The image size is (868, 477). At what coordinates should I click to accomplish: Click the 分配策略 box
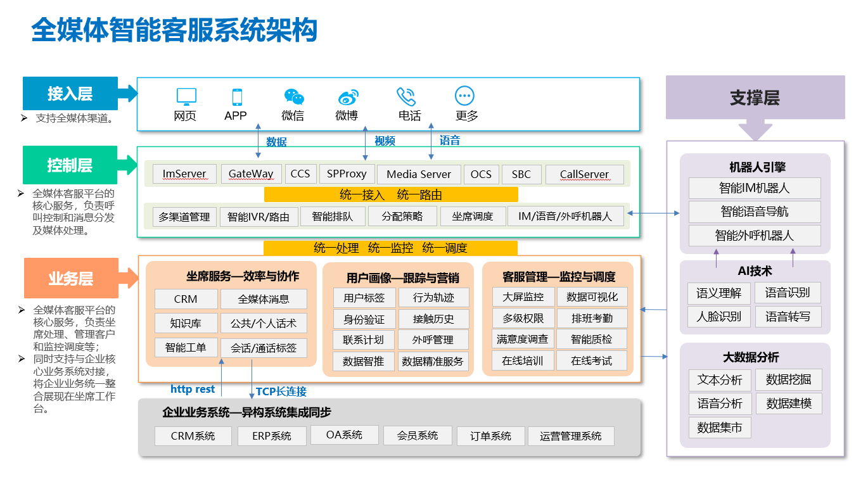pyautogui.click(x=402, y=216)
